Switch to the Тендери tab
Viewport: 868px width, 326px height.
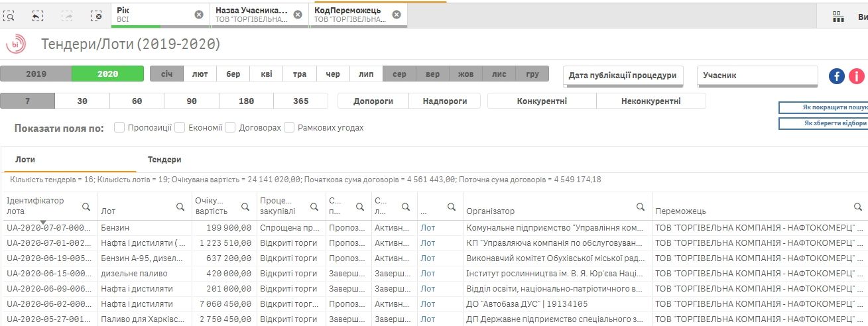(x=164, y=160)
